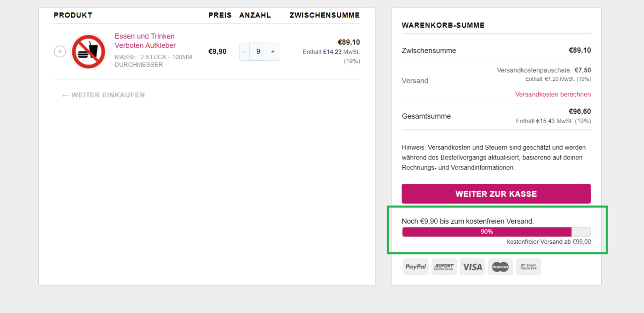The image size is (644, 313).
Task: Select the Sofort Überweisung payment icon
Action: click(x=444, y=267)
